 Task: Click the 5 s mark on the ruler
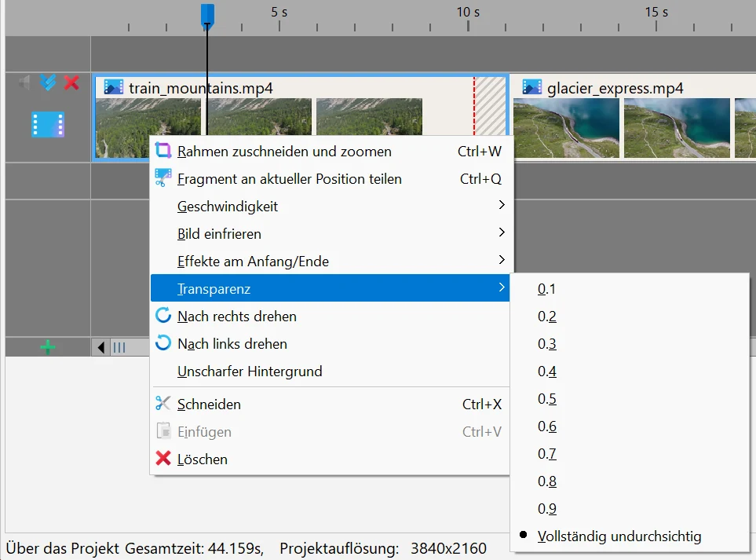coord(279,12)
